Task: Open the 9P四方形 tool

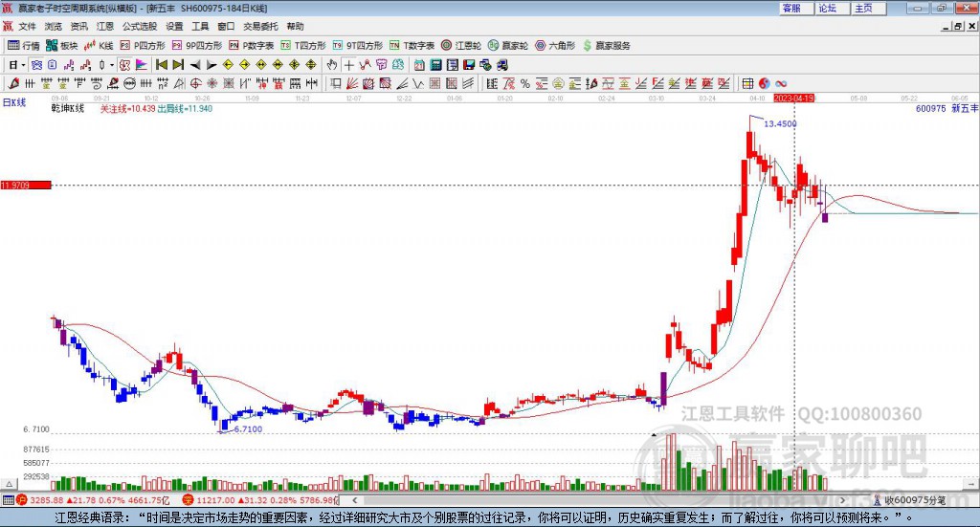Action: click(x=197, y=46)
